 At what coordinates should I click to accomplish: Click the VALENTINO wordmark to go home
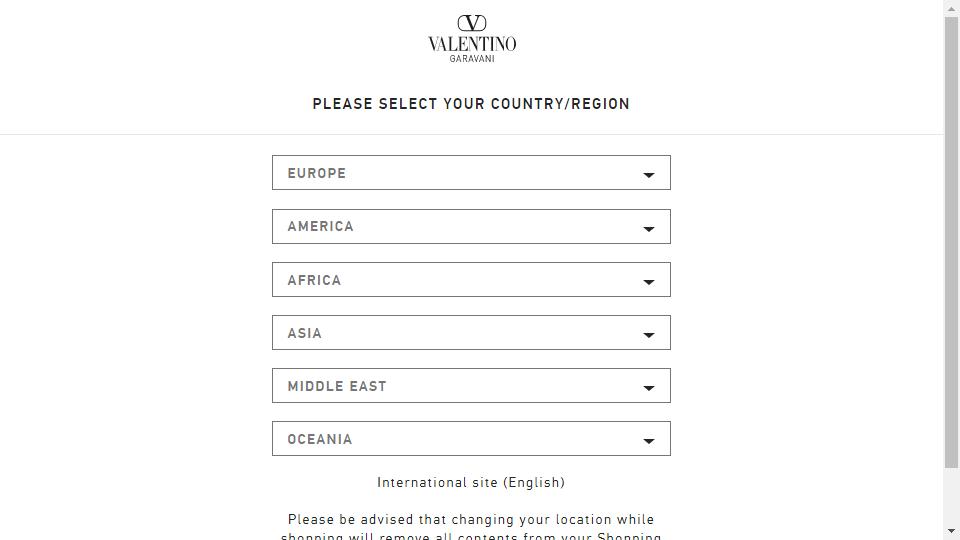click(472, 43)
